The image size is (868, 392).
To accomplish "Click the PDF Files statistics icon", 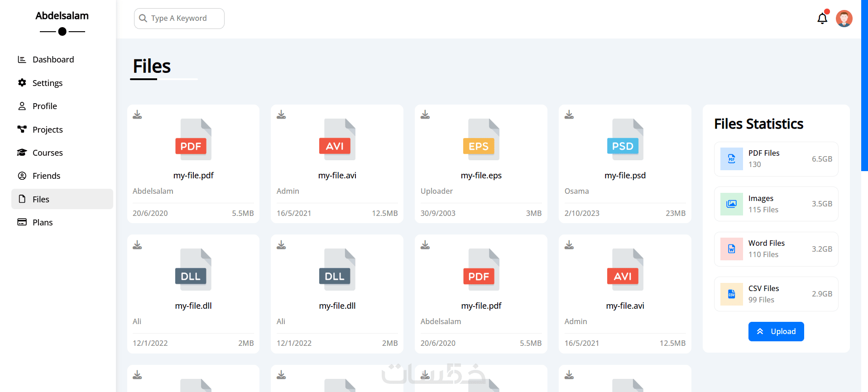I will pos(731,159).
